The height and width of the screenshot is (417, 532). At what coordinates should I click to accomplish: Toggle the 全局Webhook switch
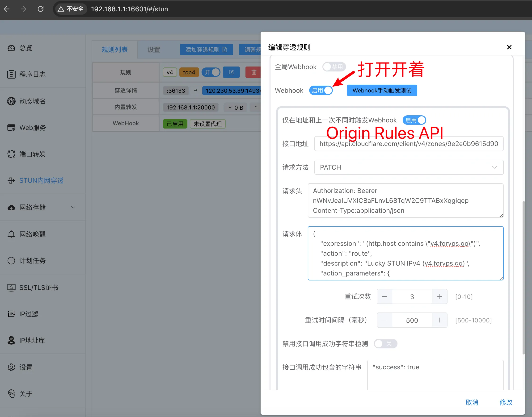[334, 67]
